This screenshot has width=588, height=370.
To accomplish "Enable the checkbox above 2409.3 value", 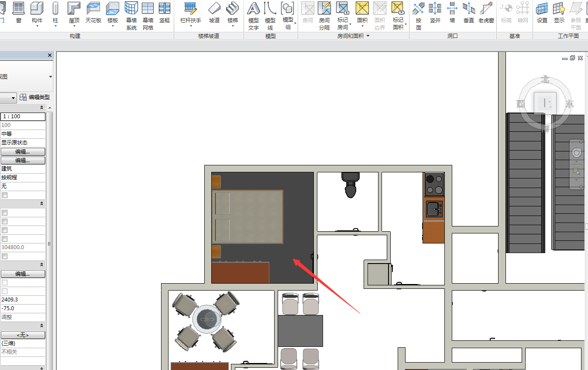I will click(4, 291).
